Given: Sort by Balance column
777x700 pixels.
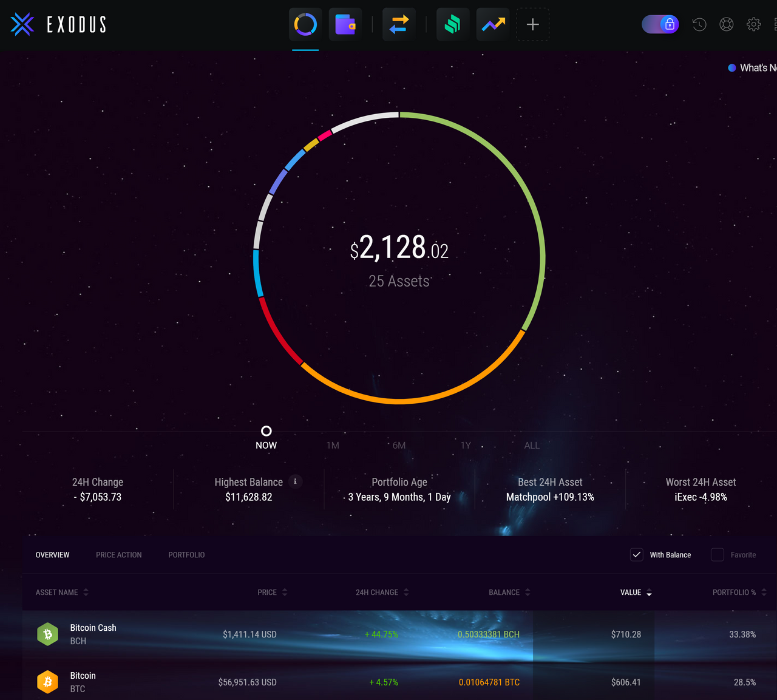Looking at the screenshot, I should click(x=509, y=593).
